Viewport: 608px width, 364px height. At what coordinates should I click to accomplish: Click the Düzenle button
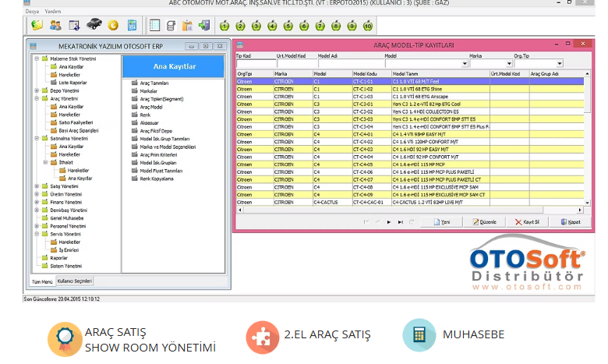tap(484, 222)
